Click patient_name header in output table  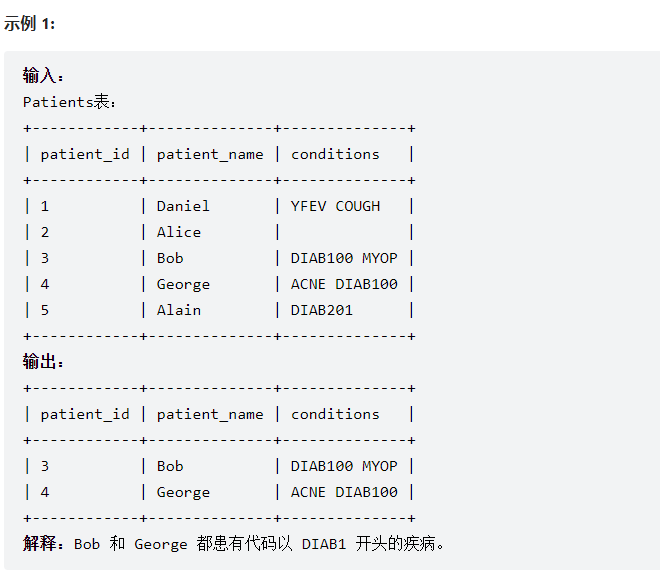[x=210, y=415]
